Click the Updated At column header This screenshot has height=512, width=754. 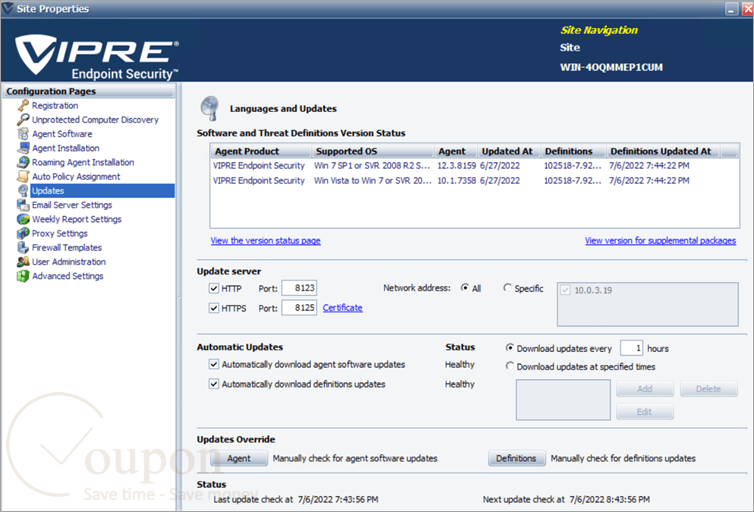(x=509, y=151)
